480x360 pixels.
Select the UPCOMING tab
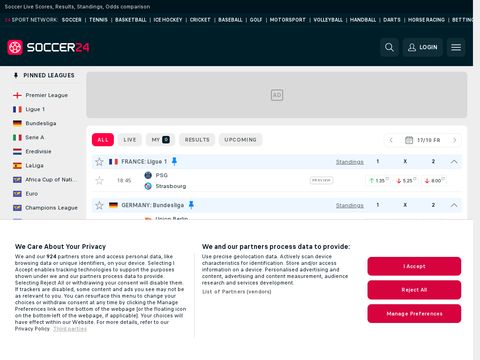(x=240, y=140)
